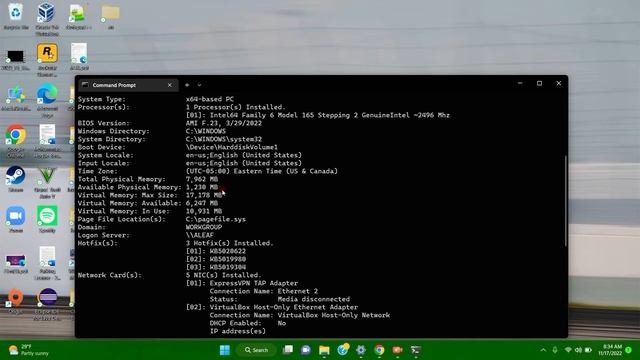The width and height of the screenshot is (640, 360).
Task: Click the 'Logon Server:' label
Action: click(x=104, y=235)
